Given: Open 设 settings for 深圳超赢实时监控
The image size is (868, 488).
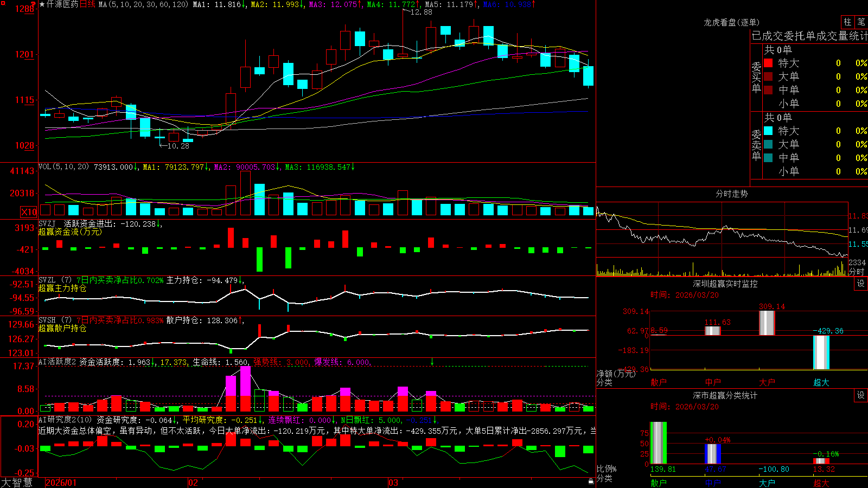Looking at the screenshot, I should 861,284.
